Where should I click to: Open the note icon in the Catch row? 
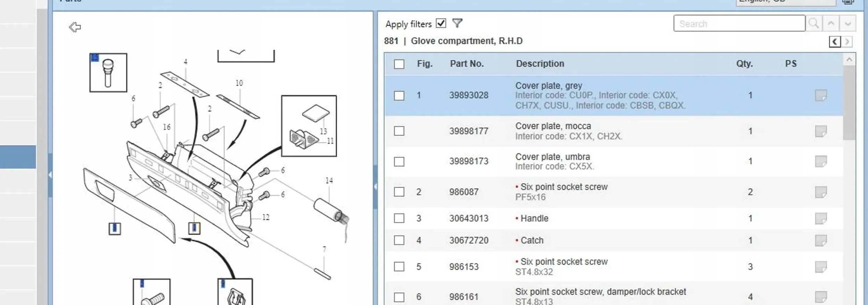821,240
